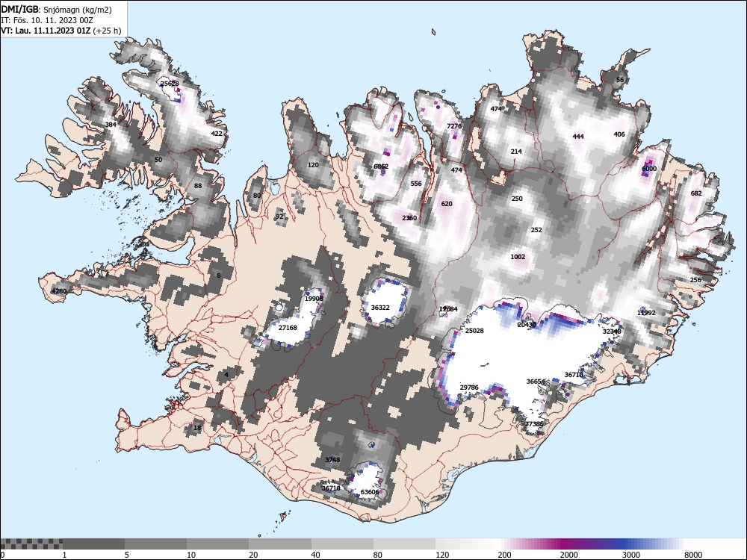Click the legend tick label '40'
Image resolution: width=747 pixels, height=560 pixels.
click(x=315, y=555)
